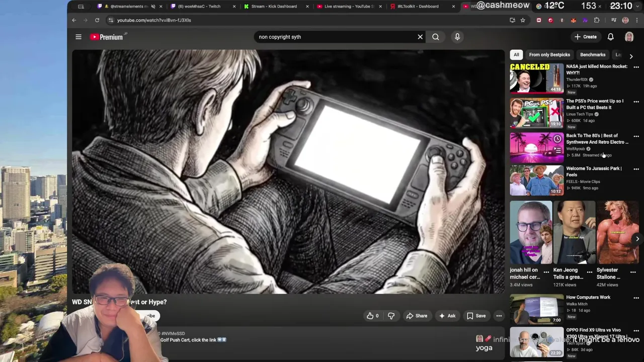Viewport: 644px width, 362px height.
Task: Open FEELS - Movie Clips channel link
Action: pyautogui.click(x=583, y=182)
